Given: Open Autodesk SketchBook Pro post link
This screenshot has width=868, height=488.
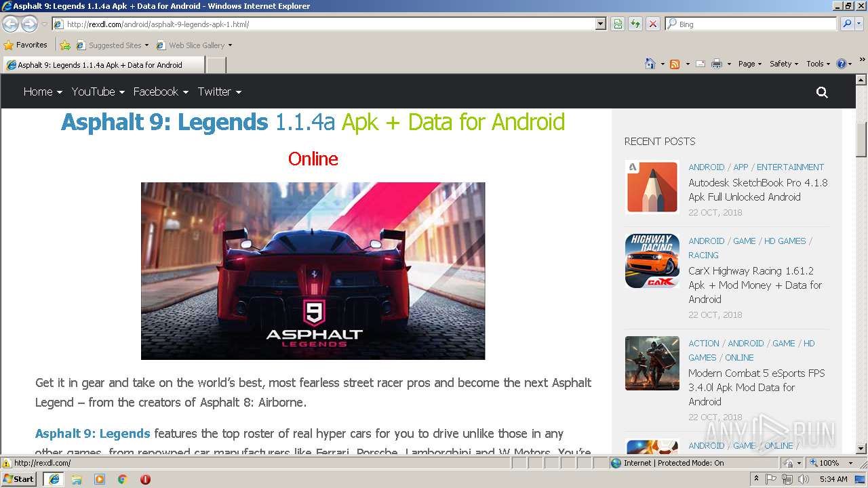Looking at the screenshot, I should [x=758, y=190].
